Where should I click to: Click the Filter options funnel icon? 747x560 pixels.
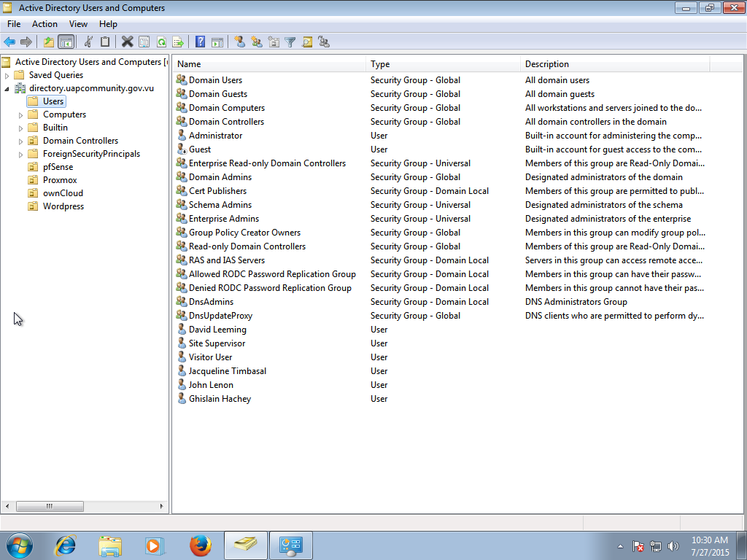point(290,42)
